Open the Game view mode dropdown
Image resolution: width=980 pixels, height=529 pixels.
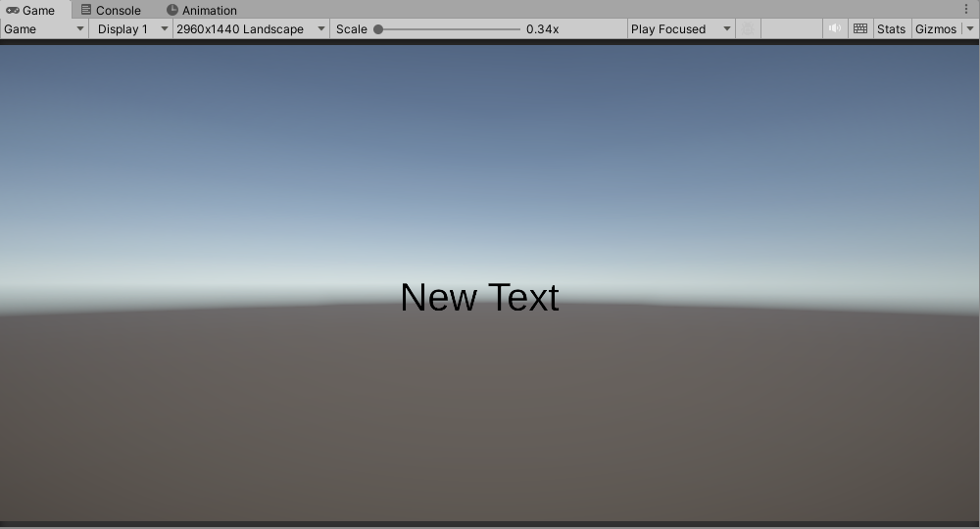(44, 28)
